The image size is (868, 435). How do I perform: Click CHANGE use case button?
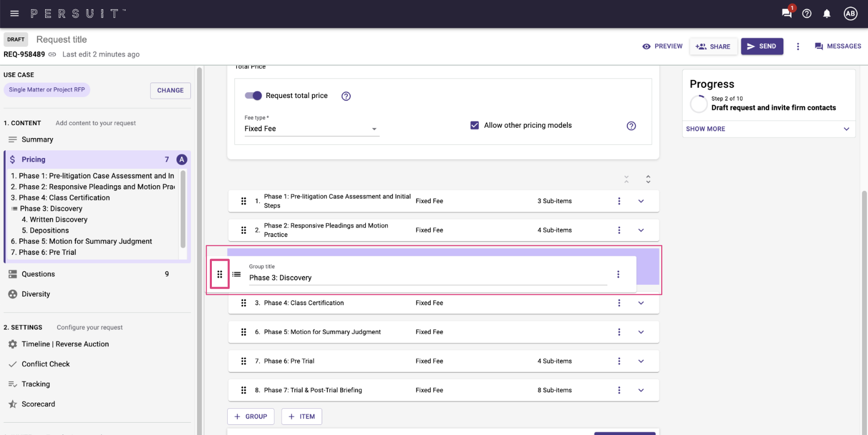(170, 90)
